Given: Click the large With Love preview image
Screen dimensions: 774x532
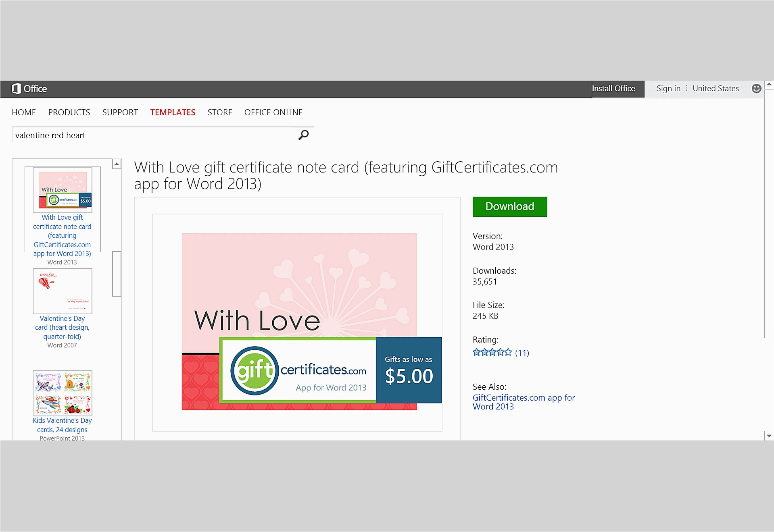Looking at the screenshot, I should click(297, 322).
